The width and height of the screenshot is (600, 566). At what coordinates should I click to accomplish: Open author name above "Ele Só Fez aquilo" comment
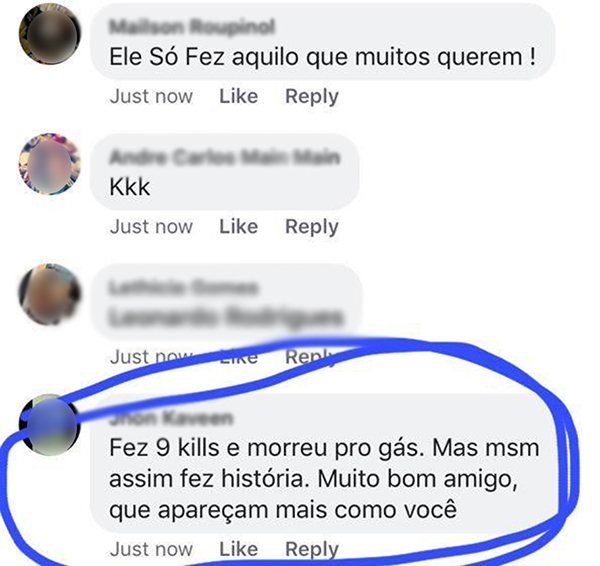(x=192, y=27)
